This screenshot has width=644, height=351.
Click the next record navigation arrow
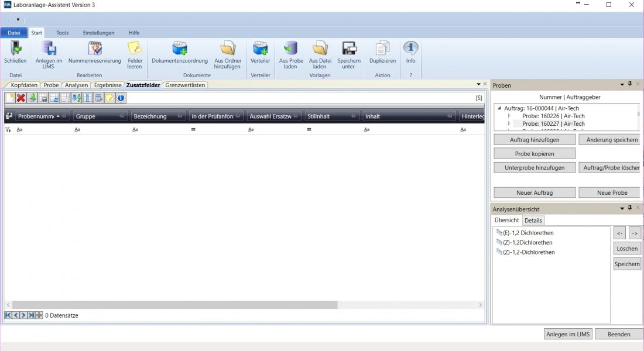23,315
